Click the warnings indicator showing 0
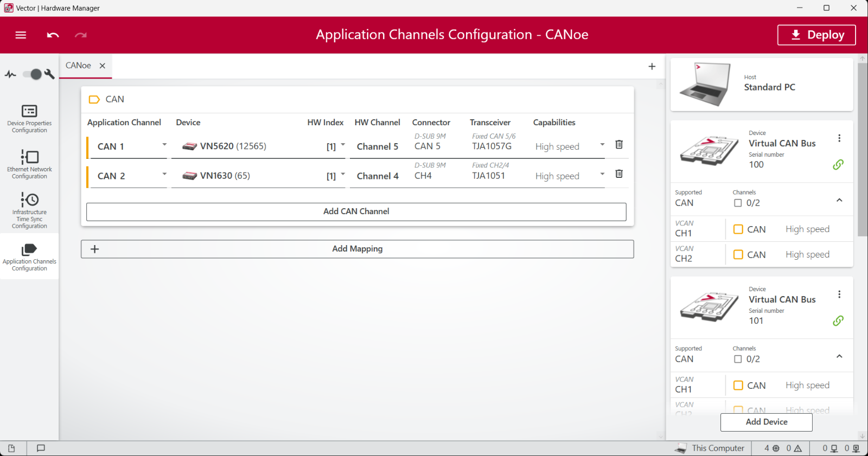This screenshot has height=456, width=868. pos(794,448)
